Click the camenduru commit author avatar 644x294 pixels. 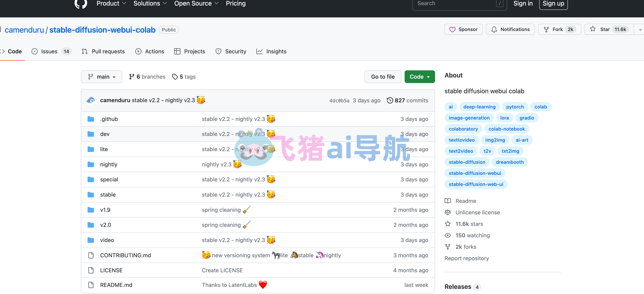tap(91, 100)
